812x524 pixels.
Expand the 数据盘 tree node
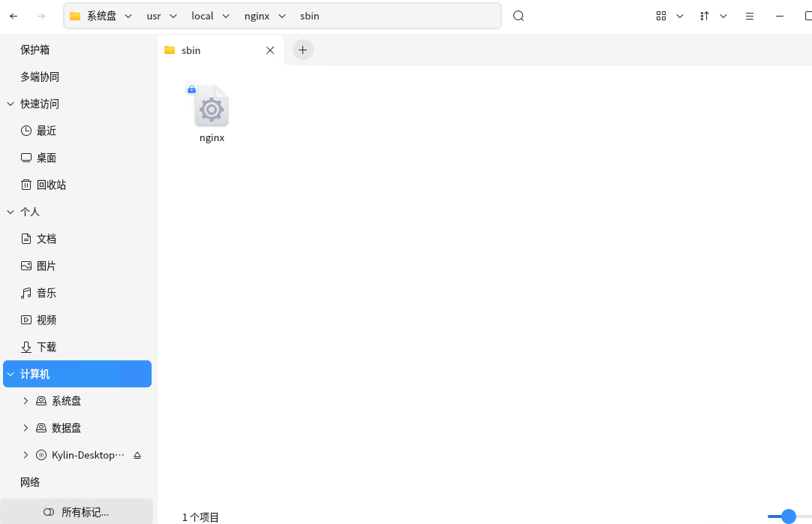point(26,428)
